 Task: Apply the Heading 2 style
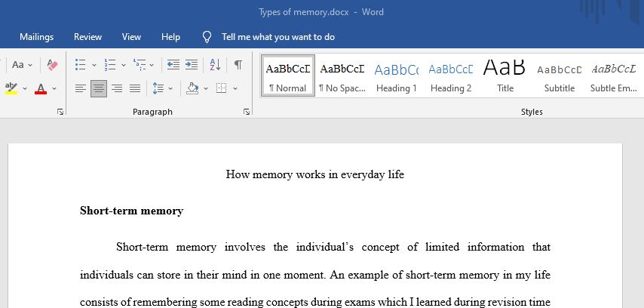(x=450, y=75)
